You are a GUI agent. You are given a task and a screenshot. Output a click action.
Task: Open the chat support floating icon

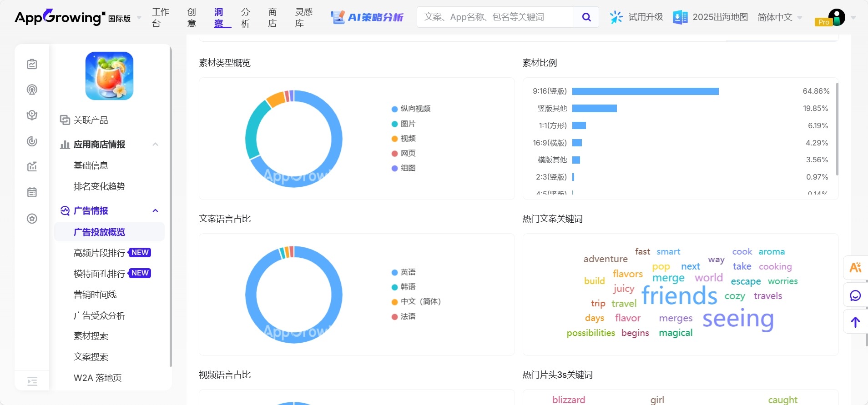click(855, 296)
